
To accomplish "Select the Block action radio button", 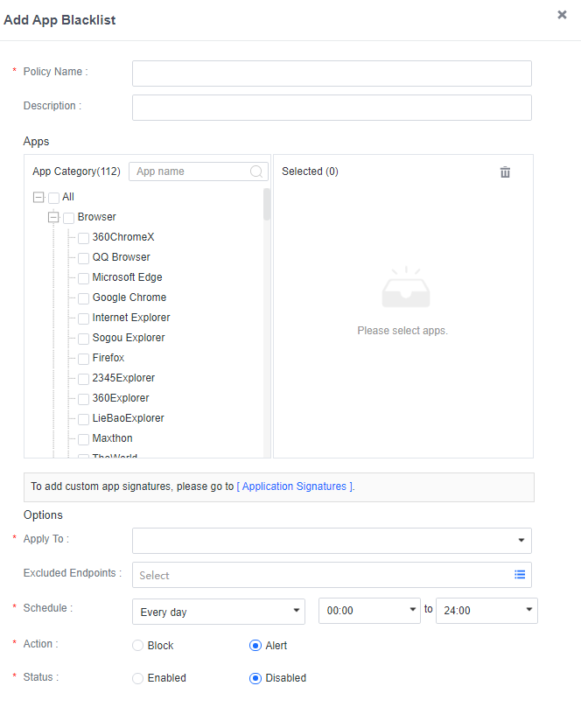I will tap(137, 646).
